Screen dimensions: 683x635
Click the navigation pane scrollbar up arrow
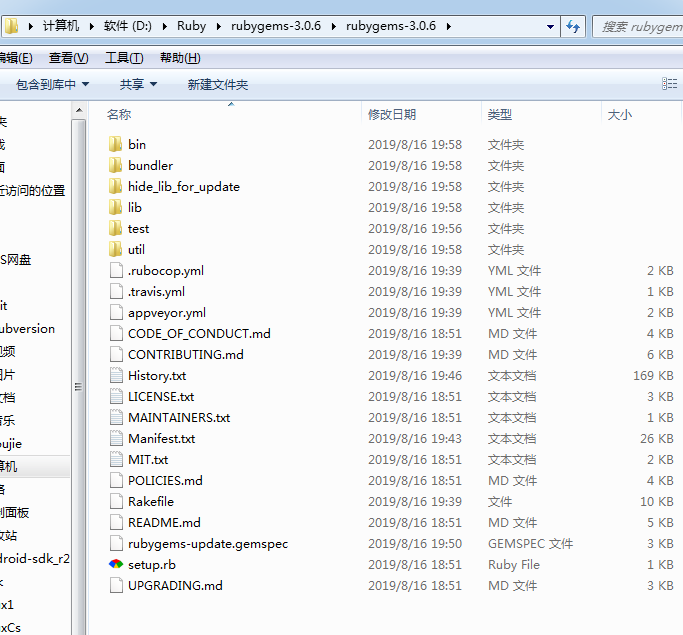(x=79, y=111)
